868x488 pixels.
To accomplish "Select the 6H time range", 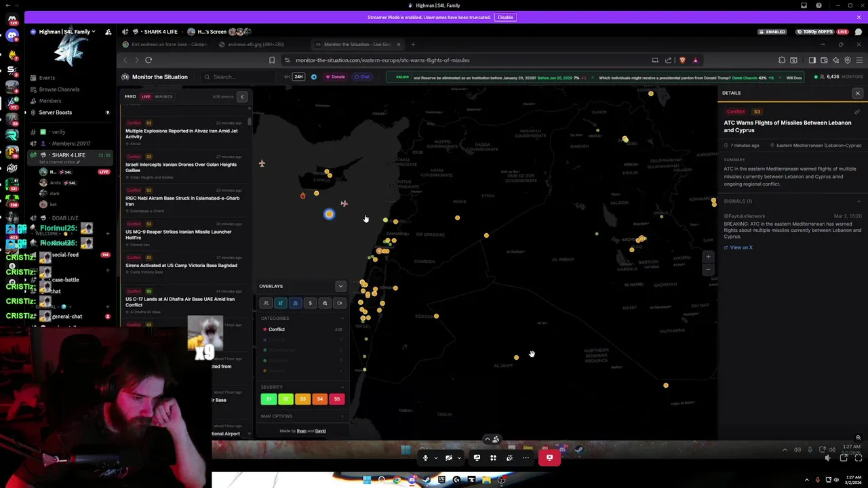I will click(x=287, y=77).
